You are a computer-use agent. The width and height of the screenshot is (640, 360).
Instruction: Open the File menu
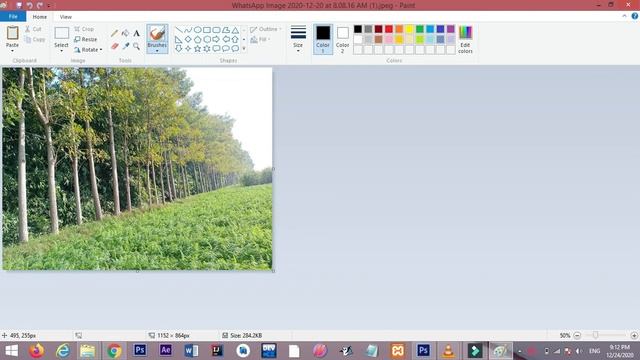point(13,17)
